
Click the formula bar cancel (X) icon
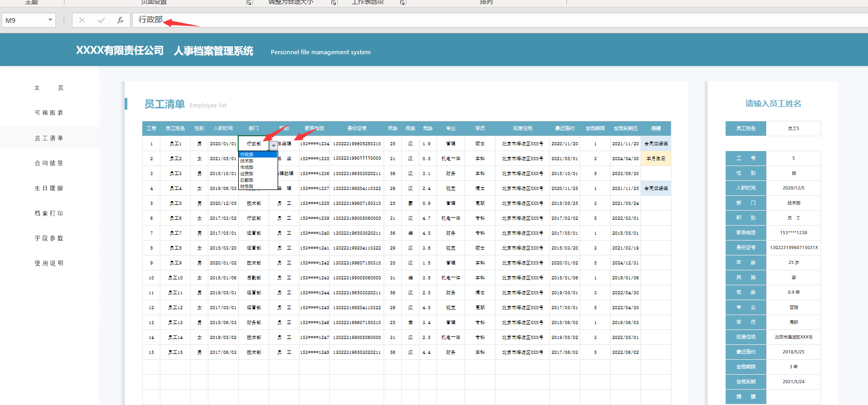pyautogui.click(x=82, y=20)
